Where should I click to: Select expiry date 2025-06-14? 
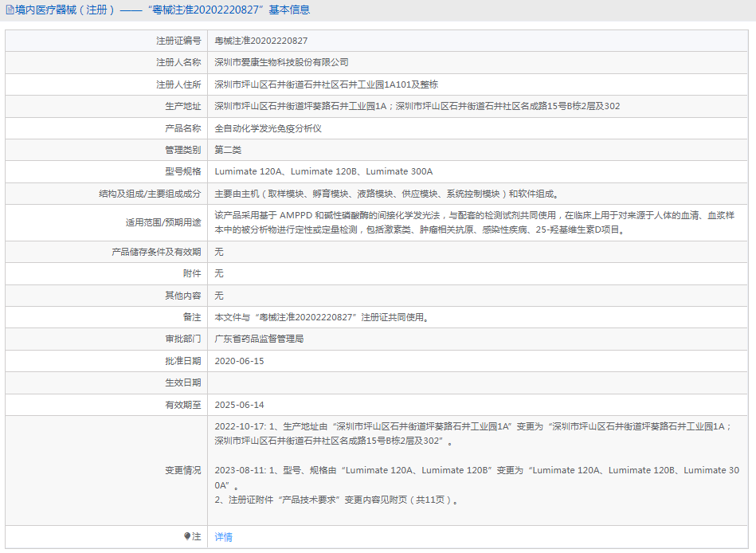pos(239,405)
